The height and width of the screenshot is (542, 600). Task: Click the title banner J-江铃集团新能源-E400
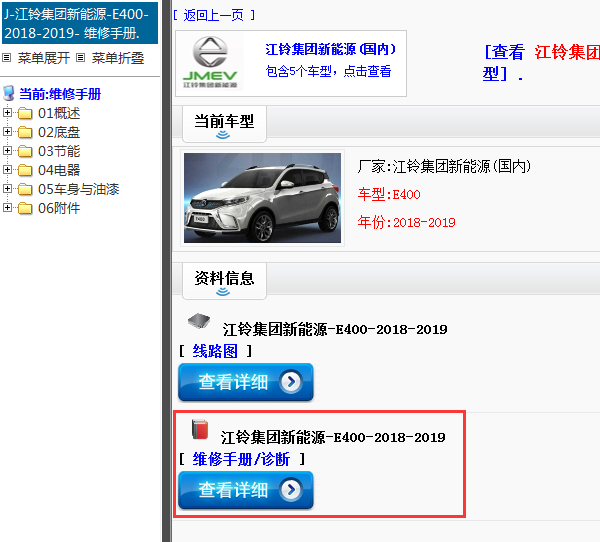point(80,23)
